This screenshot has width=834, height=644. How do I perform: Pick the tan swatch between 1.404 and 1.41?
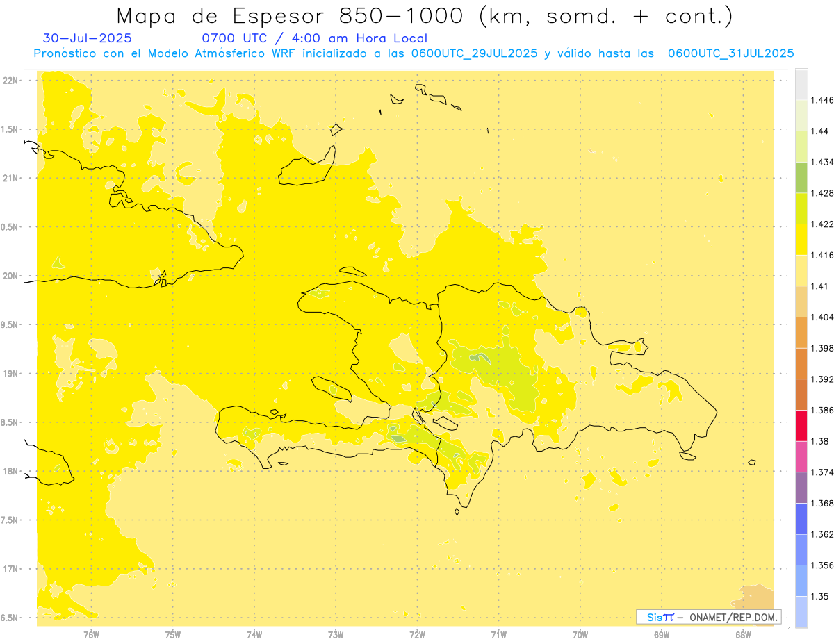(x=801, y=302)
